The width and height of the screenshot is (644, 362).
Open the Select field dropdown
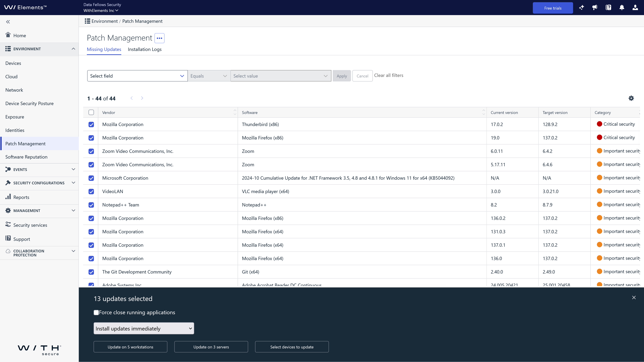coord(137,76)
